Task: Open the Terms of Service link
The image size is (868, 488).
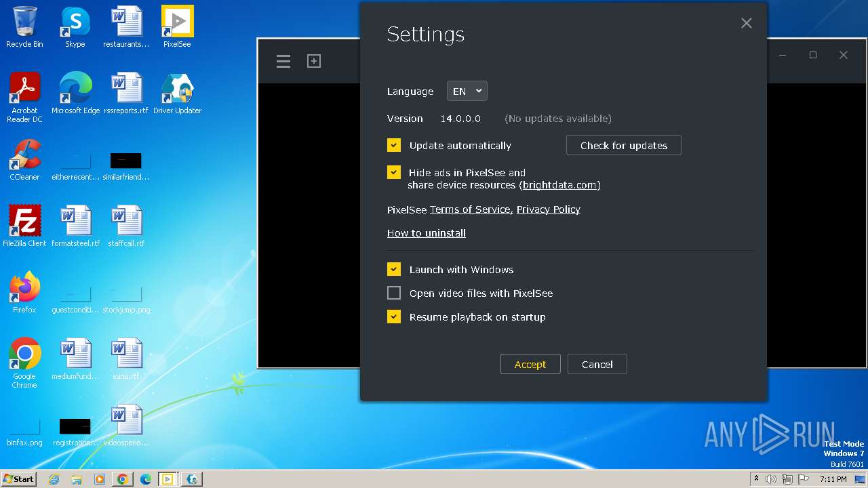Action: [x=470, y=209]
